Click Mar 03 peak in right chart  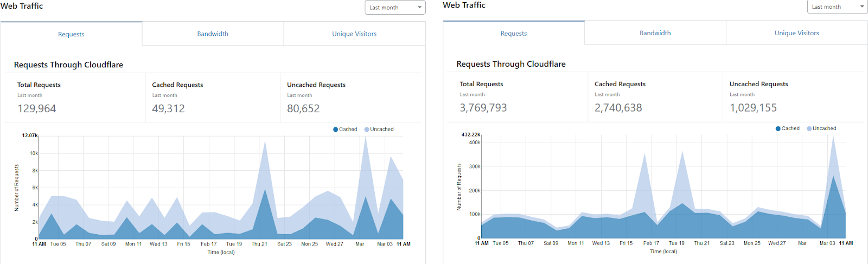click(833, 136)
